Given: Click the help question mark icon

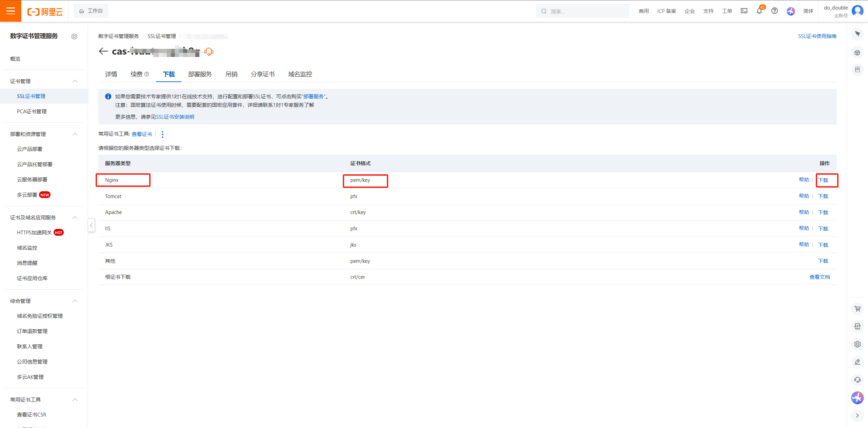Looking at the screenshot, I should click(774, 11).
